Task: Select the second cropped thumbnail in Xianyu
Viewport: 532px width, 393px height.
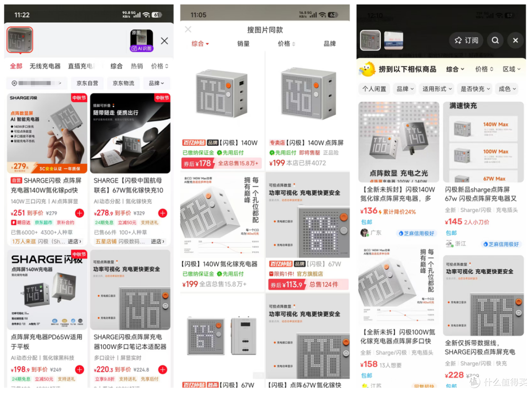Action: coord(394,40)
